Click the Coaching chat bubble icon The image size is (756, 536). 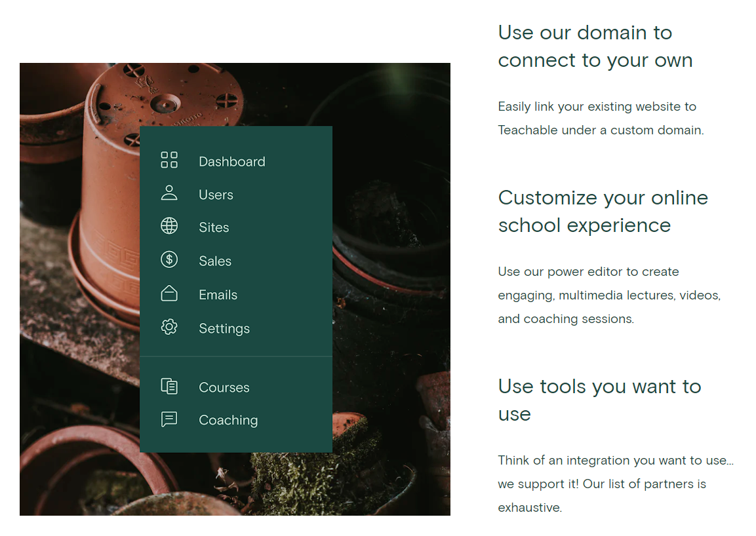point(169,419)
